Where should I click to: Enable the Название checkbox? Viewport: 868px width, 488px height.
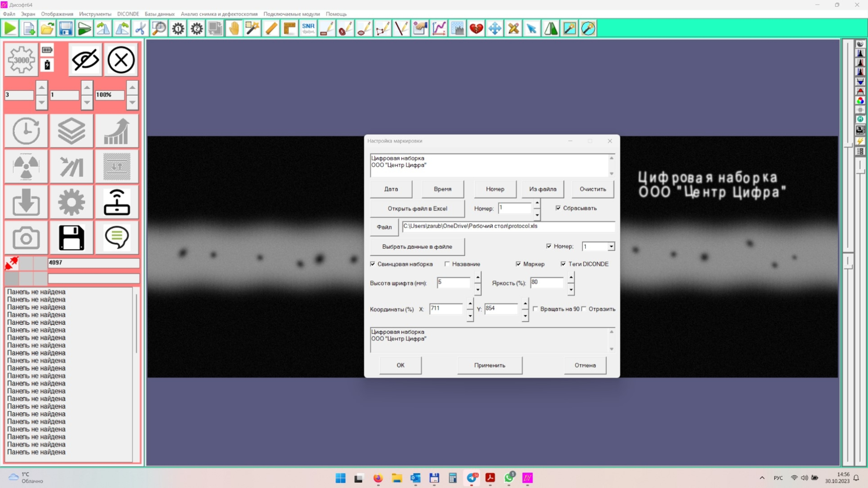pyautogui.click(x=447, y=264)
